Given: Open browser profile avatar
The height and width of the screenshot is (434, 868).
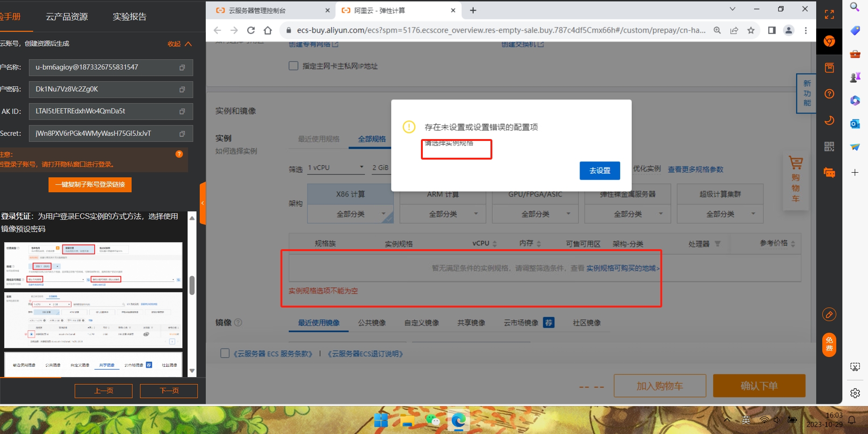Looking at the screenshot, I should click(x=789, y=30).
